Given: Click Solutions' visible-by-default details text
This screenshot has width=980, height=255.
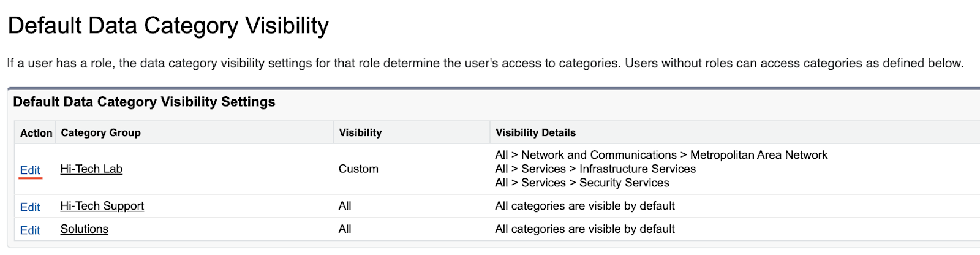Looking at the screenshot, I should tap(584, 229).
